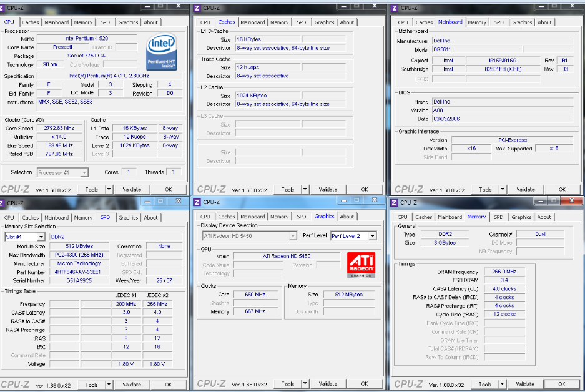The image size is (585, 392).
Task: Click OK in the Motherboard window
Action: [562, 189]
